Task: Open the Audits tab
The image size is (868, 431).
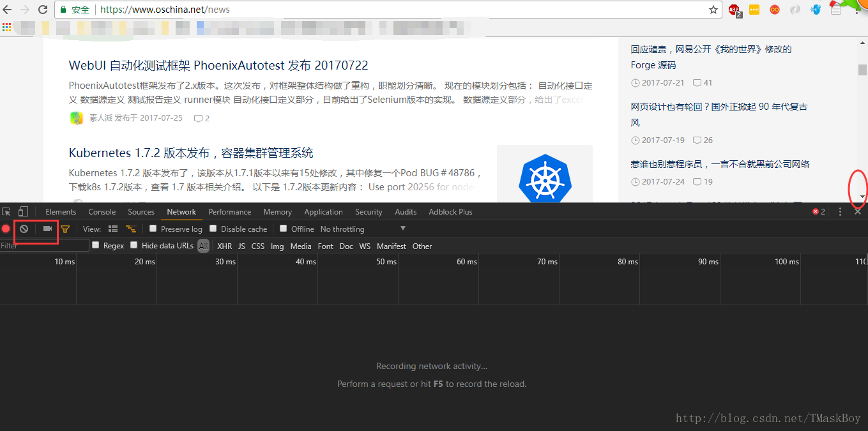Action: pyautogui.click(x=406, y=212)
